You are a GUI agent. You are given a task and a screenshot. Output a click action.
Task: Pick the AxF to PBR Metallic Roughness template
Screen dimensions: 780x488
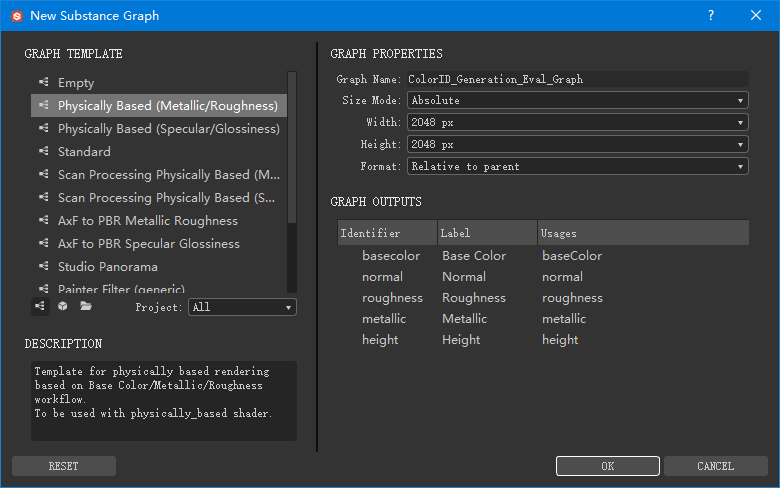(x=147, y=221)
